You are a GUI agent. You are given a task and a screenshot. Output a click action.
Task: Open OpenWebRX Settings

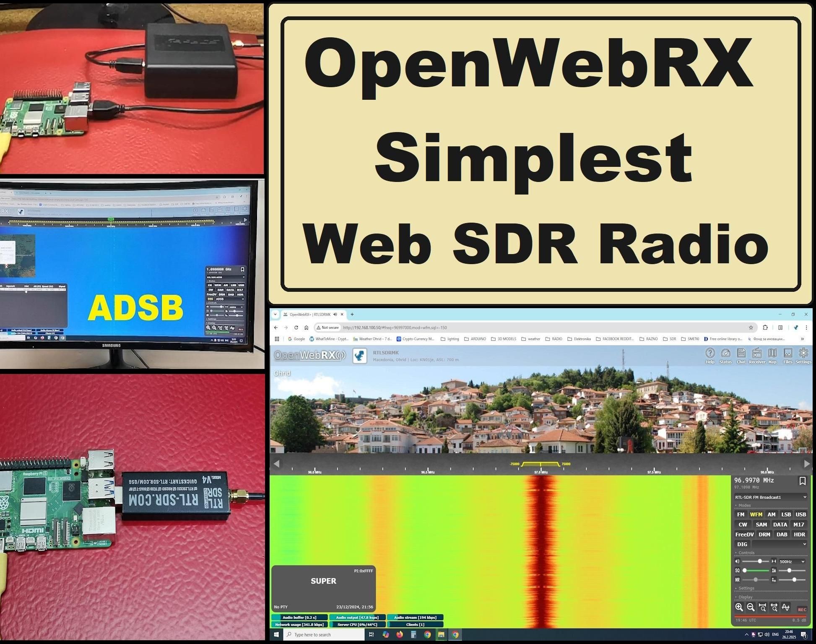coord(803,353)
